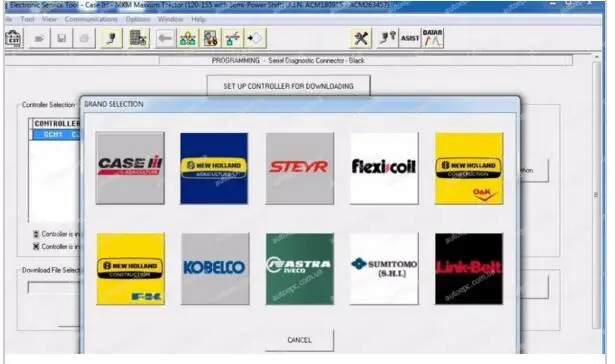
Task: Open the Tool menu
Action: pos(27,19)
